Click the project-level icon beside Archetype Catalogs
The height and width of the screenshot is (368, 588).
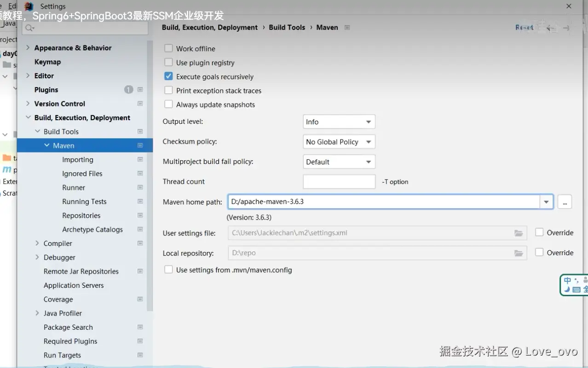point(140,229)
